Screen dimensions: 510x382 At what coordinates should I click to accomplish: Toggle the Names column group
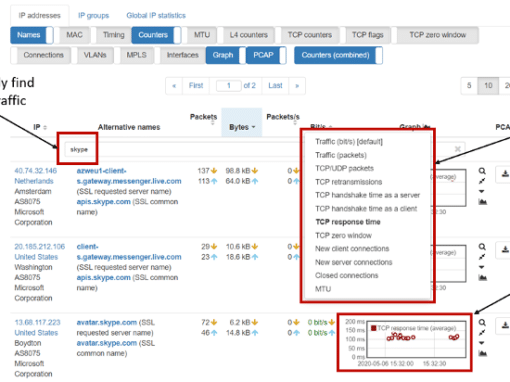pyautogui.click(x=32, y=35)
